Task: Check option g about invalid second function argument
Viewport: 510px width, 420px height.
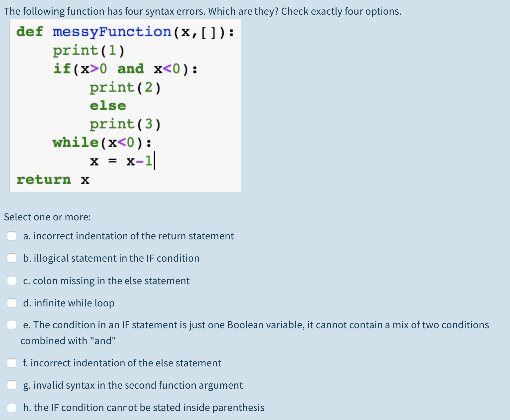Action: [12, 385]
